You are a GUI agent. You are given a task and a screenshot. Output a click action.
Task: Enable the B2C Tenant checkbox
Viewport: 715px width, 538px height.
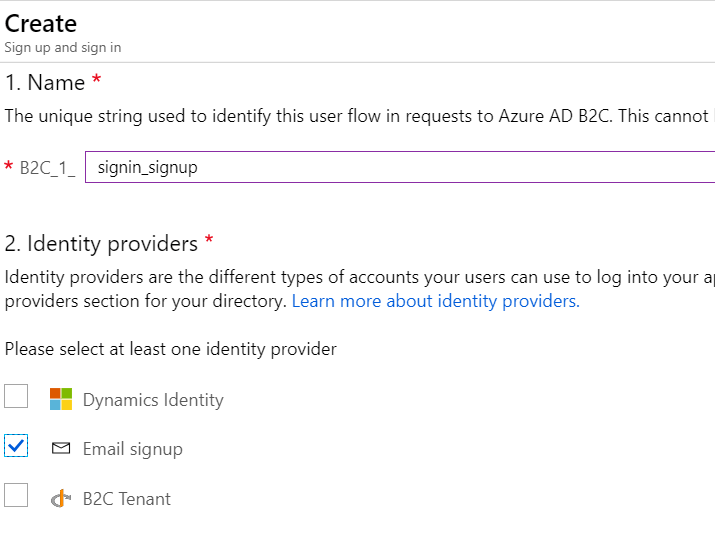(x=16, y=496)
